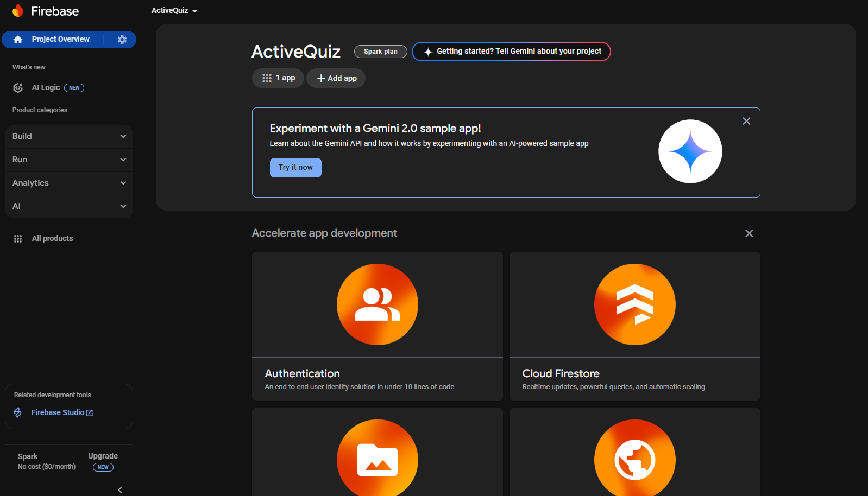Click the Try it now button
The image size is (868, 496).
295,168
